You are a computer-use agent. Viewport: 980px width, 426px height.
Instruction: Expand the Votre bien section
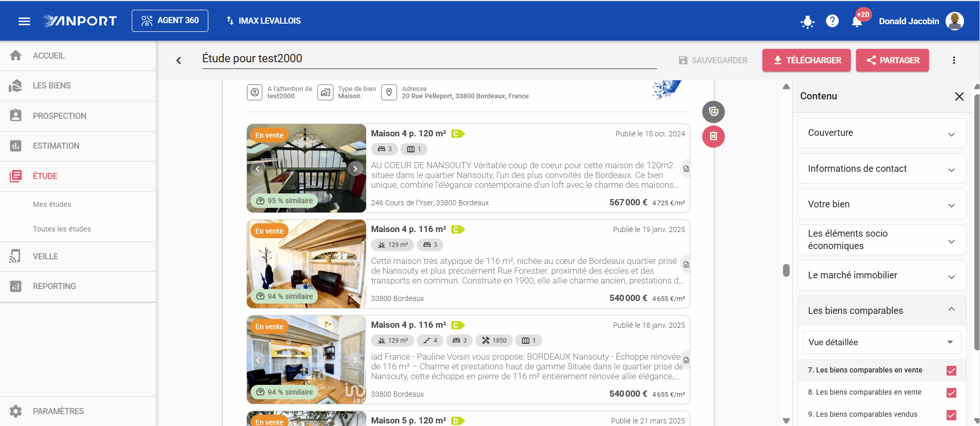[882, 204]
